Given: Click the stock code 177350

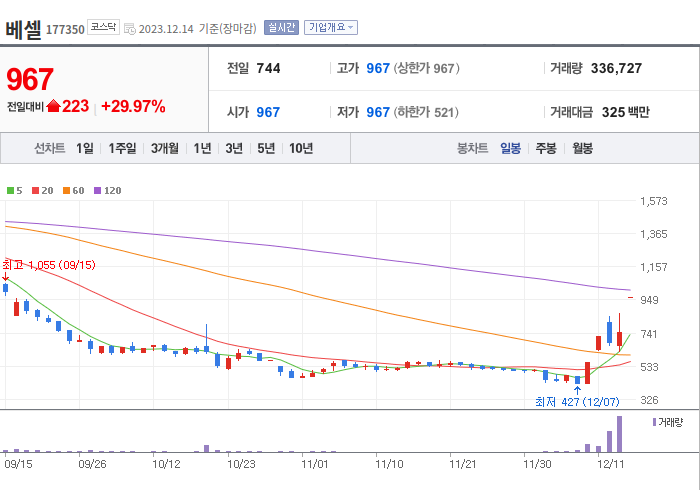Looking at the screenshot, I should tap(65, 30).
